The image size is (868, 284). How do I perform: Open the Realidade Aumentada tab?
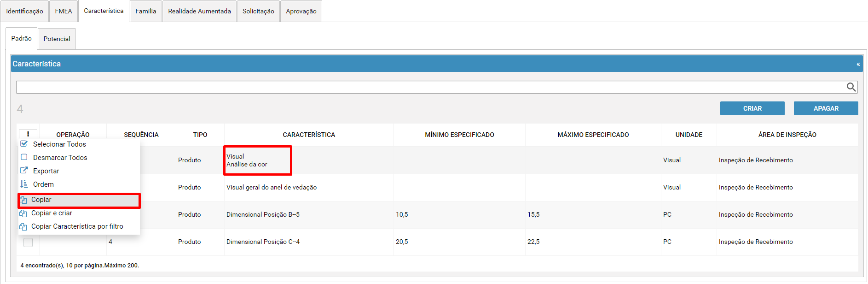point(199,11)
